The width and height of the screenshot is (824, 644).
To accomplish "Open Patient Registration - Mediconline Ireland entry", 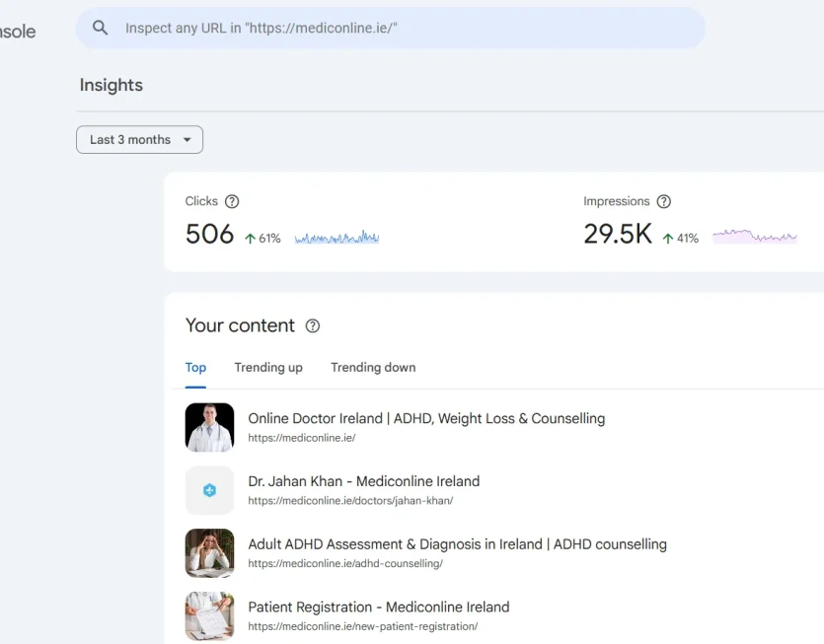I will coord(379,608).
